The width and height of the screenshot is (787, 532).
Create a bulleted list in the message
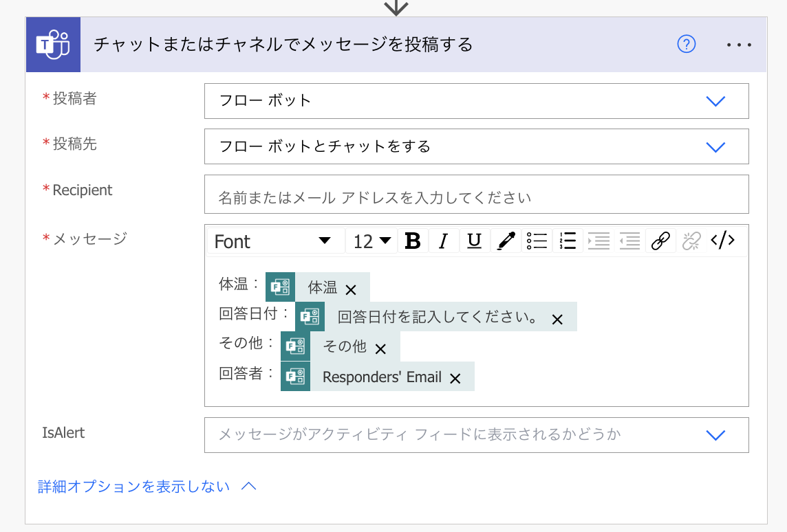(x=537, y=241)
